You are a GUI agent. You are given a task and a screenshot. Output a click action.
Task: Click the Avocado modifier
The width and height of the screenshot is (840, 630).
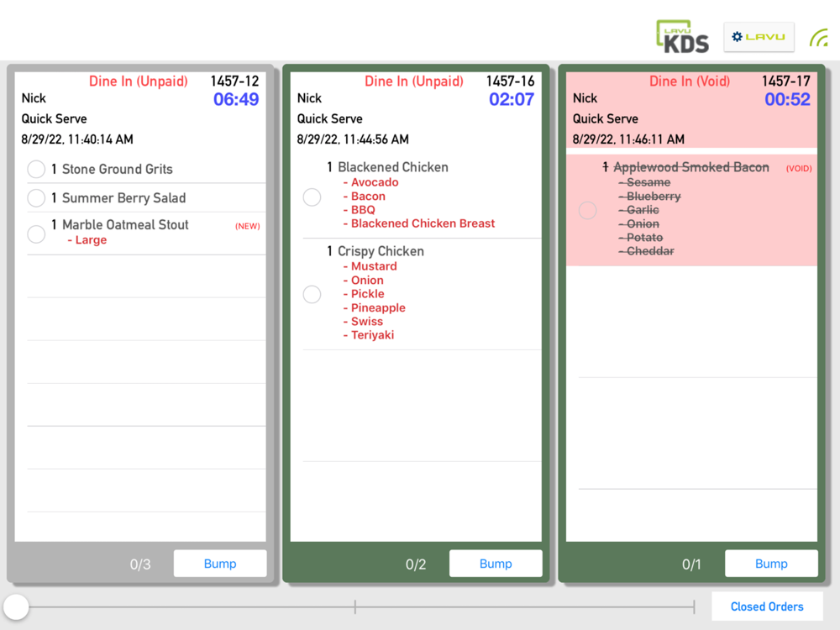[370, 182]
